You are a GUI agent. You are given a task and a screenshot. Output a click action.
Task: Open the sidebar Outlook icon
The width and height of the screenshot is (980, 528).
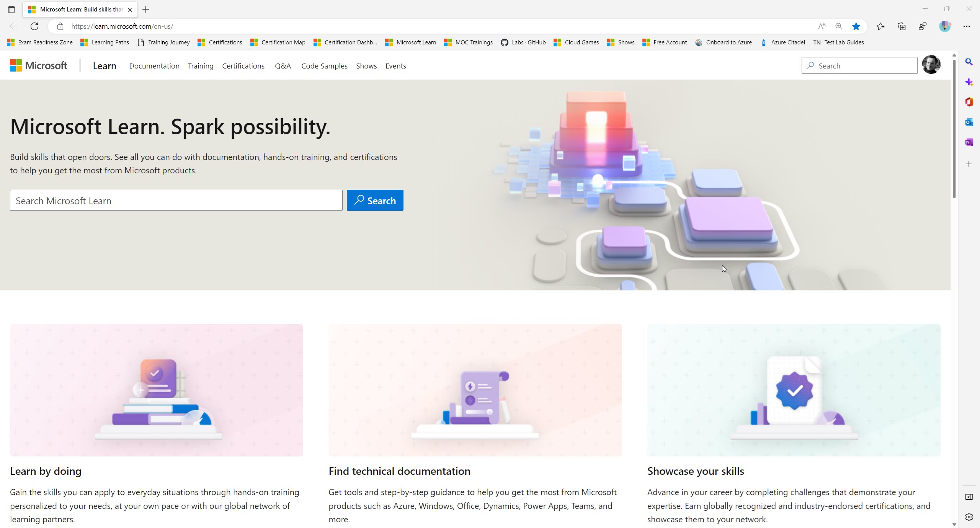click(x=969, y=122)
